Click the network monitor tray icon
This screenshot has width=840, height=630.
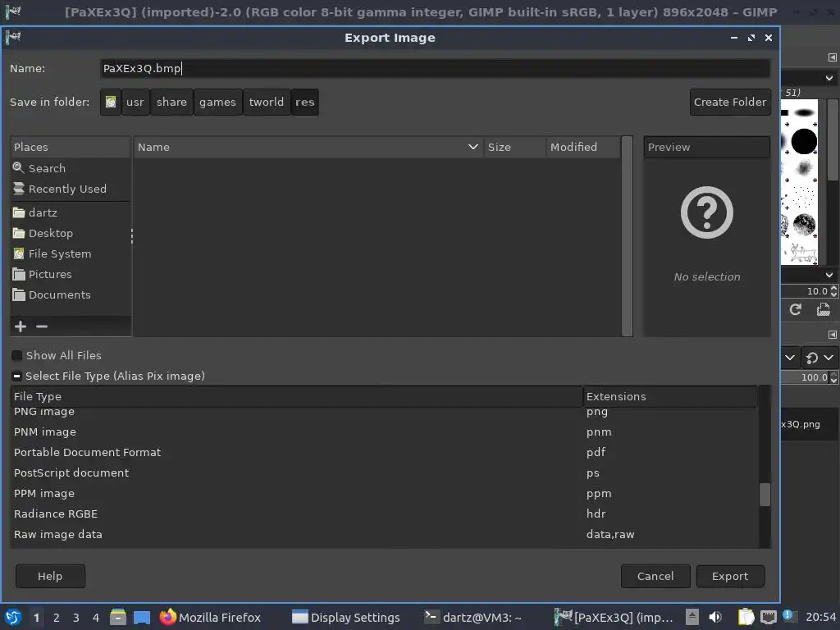point(769,617)
